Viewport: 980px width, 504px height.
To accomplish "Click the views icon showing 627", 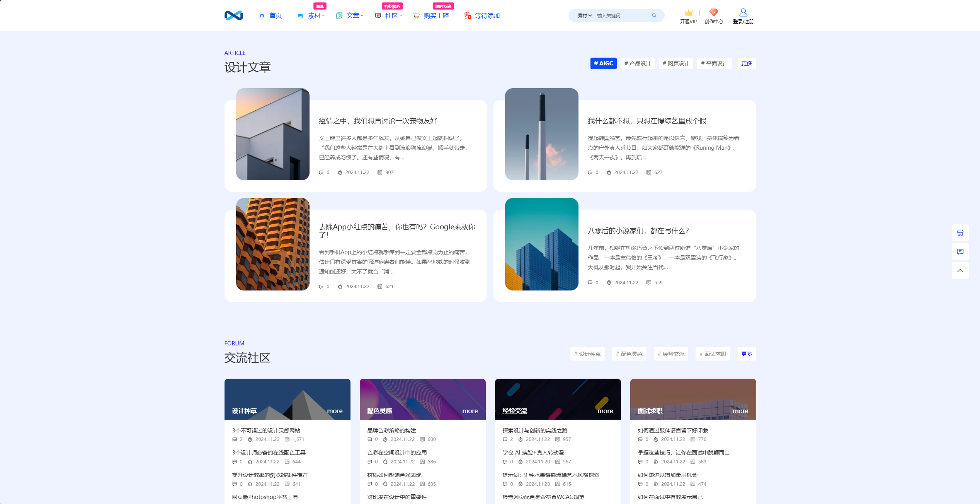I will pyautogui.click(x=649, y=173).
